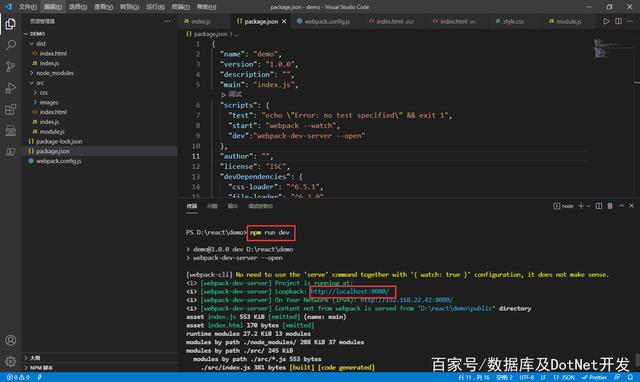Image resolution: width=640 pixels, height=382 pixels.
Task: Click the terminal vertical scrollbar
Action: (637, 360)
